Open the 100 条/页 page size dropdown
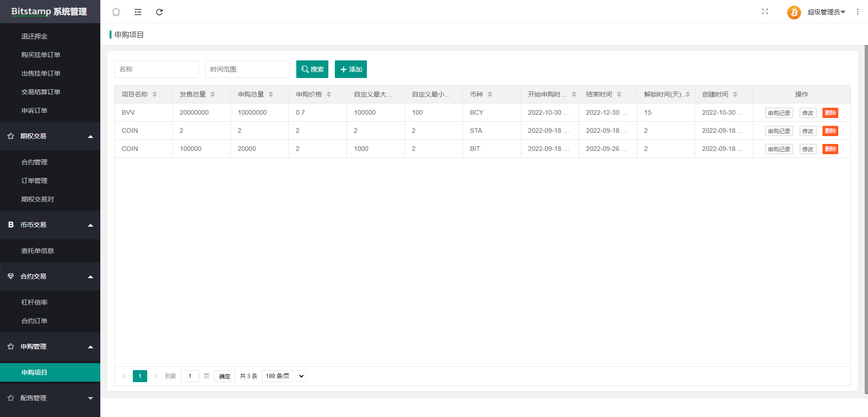 (284, 376)
